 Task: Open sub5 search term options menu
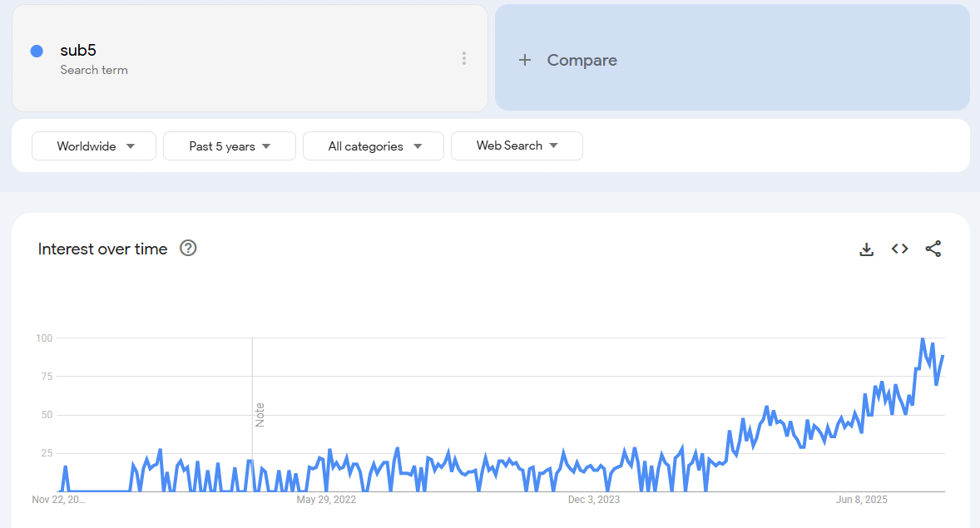coord(463,58)
